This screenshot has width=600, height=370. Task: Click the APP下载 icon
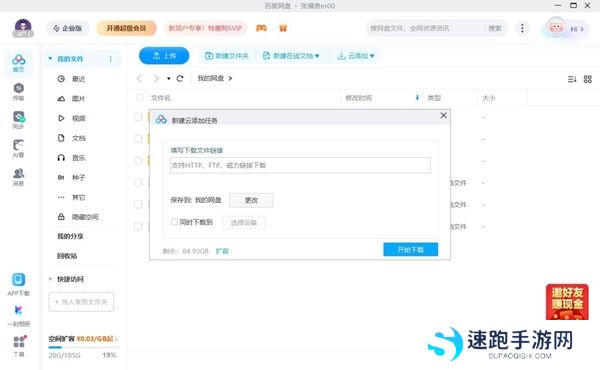18,284
